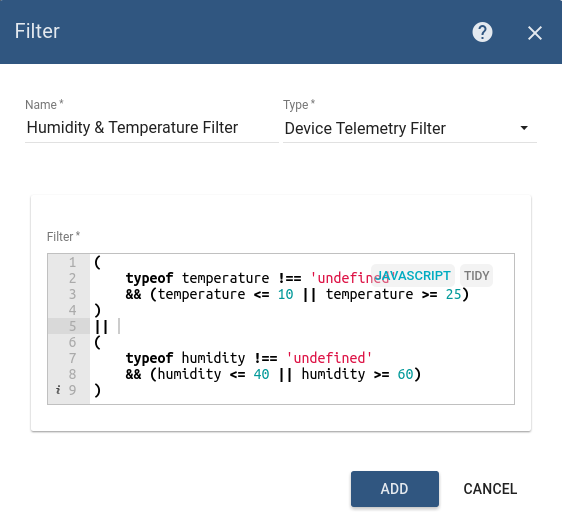Click the info marker beside line 9
This screenshot has height=513, width=562.
58,390
